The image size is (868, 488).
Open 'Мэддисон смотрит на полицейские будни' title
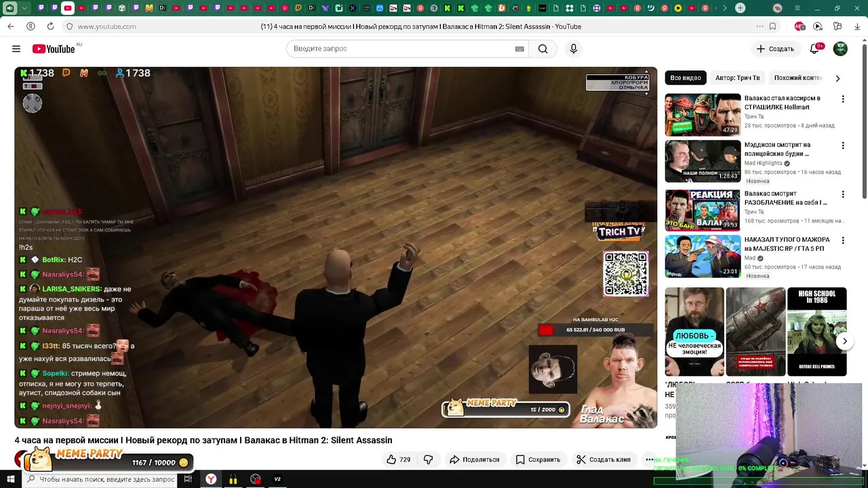[x=777, y=149]
